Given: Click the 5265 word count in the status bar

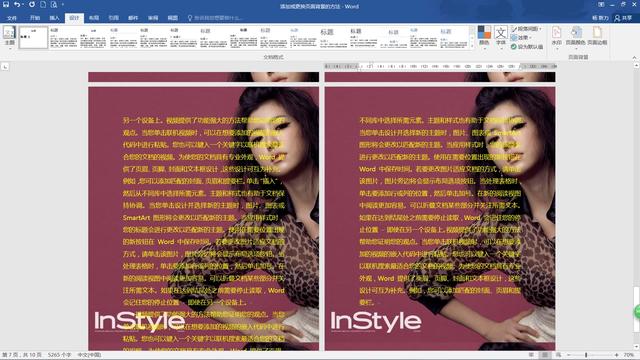Looking at the screenshot, I should coord(60,355).
